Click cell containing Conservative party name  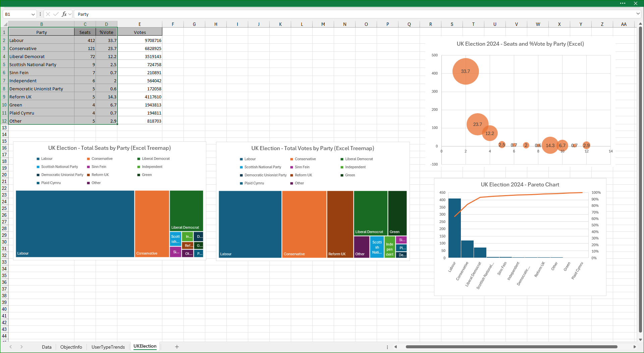42,48
